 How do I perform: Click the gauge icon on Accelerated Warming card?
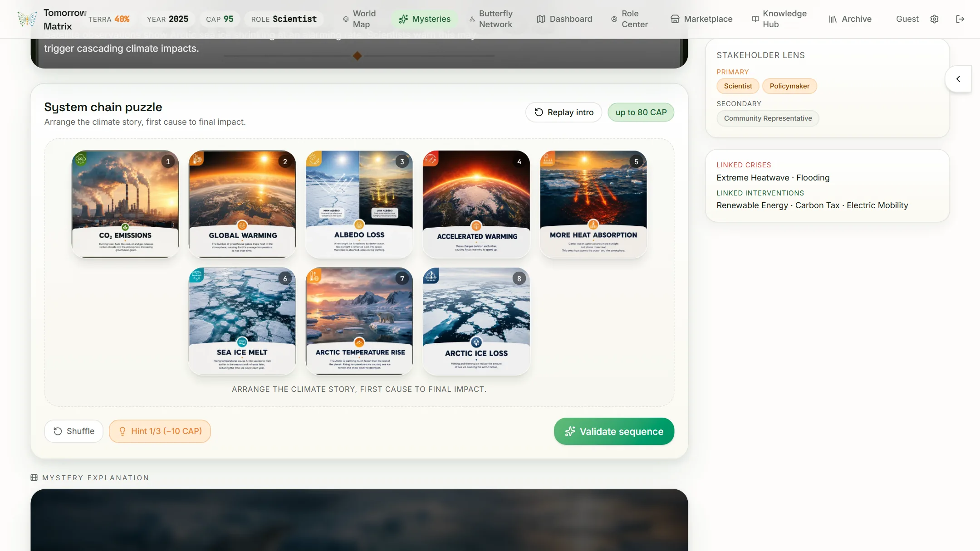click(x=431, y=159)
